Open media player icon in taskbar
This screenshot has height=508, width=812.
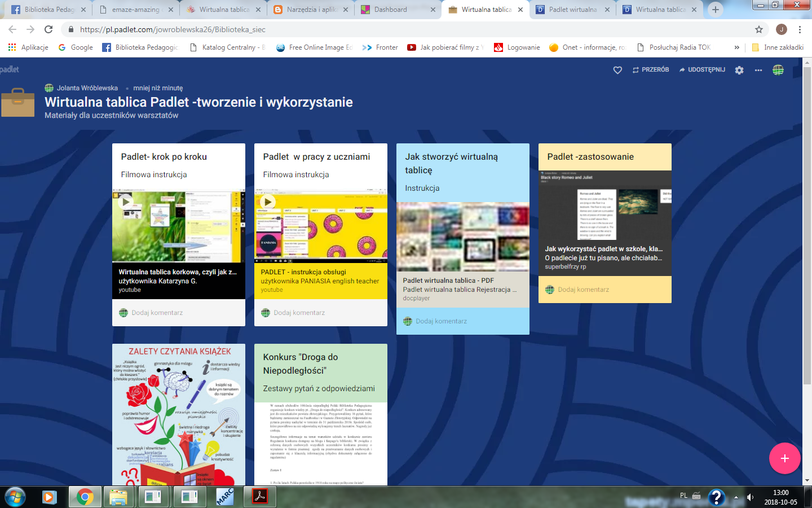click(x=50, y=497)
